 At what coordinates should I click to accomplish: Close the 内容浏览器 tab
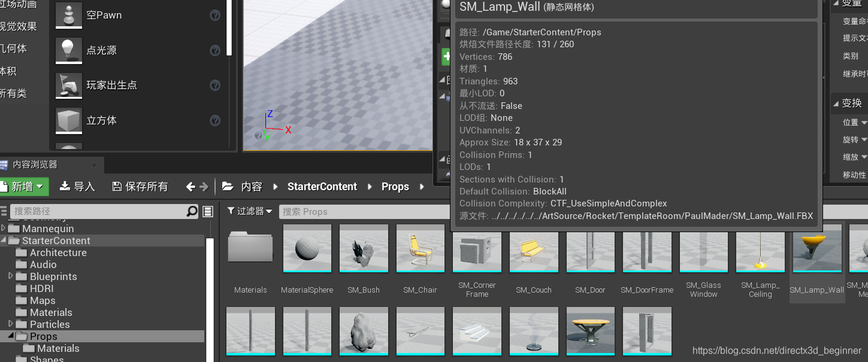click(93, 165)
